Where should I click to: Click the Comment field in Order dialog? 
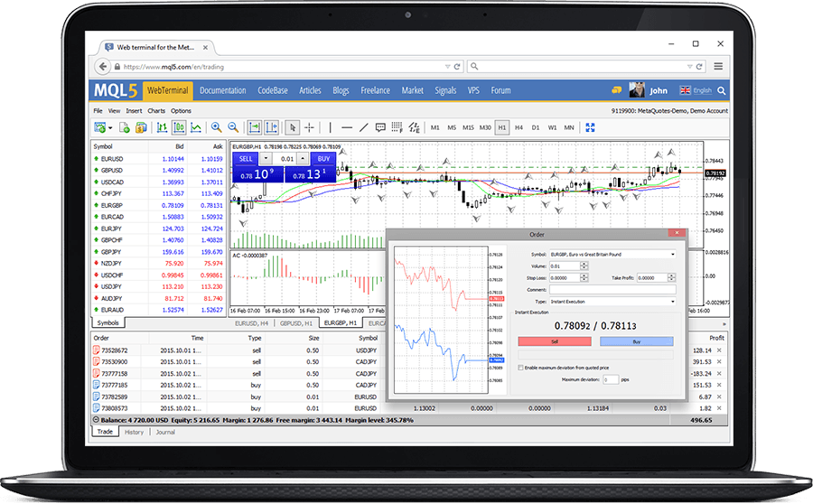point(612,290)
